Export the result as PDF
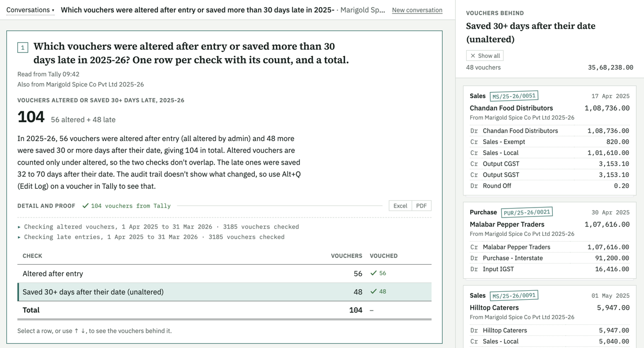Image resolution: width=644 pixels, height=348 pixels. (421, 205)
